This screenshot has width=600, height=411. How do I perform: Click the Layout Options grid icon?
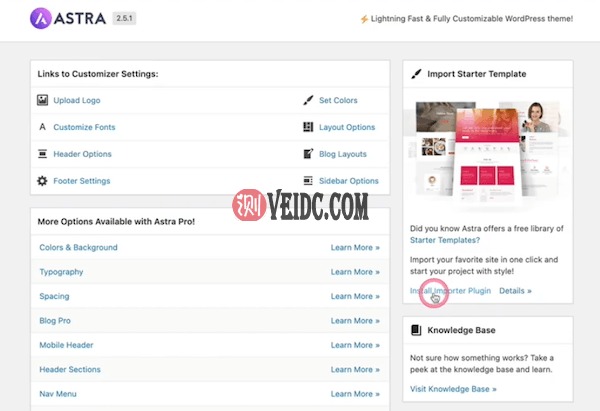(x=308, y=127)
